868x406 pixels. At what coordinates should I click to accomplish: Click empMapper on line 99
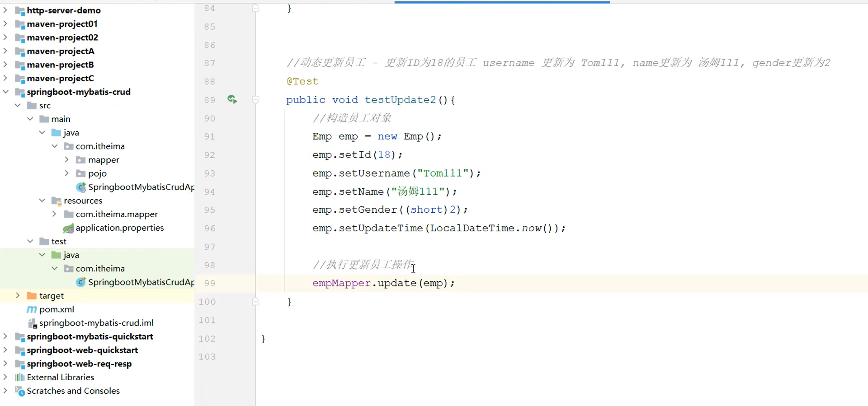point(342,283)
